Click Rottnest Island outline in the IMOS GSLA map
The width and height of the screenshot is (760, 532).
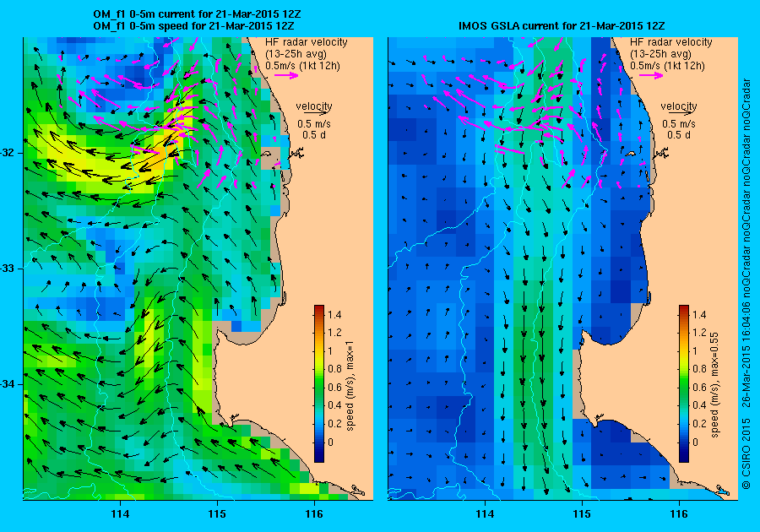coord(630,154)
